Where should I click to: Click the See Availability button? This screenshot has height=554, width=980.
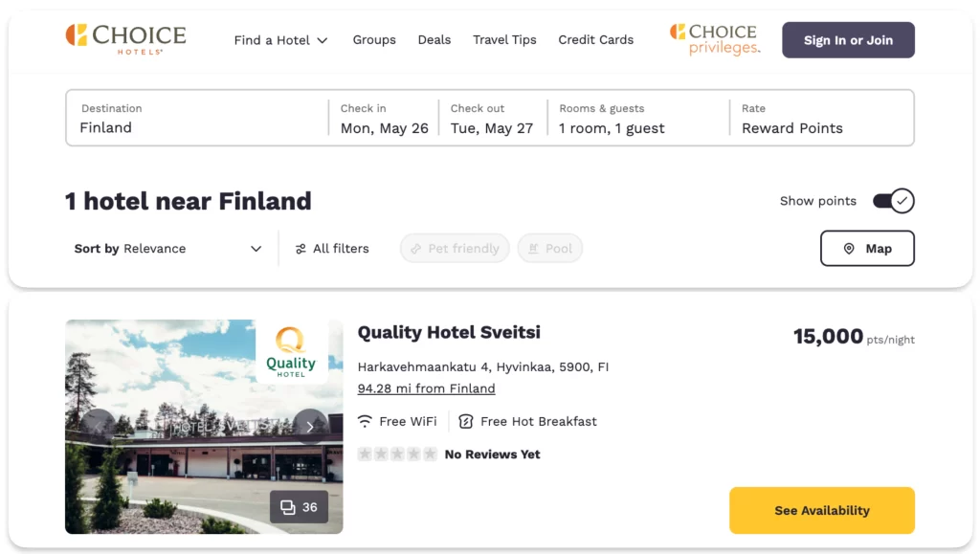point(822,510)
